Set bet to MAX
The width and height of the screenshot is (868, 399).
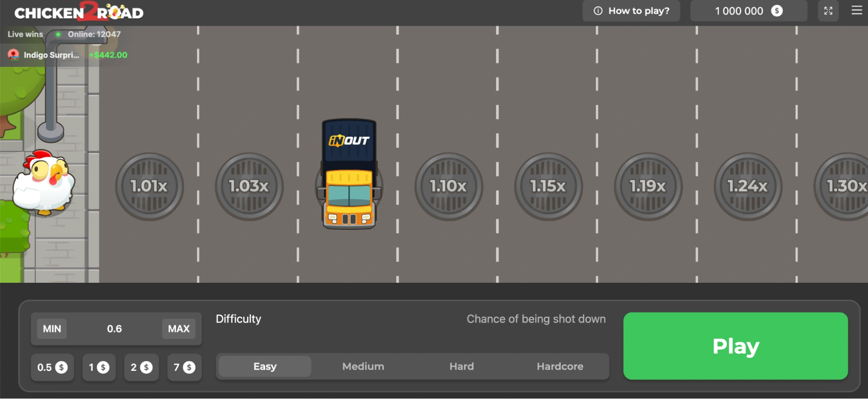coord(178,329)
